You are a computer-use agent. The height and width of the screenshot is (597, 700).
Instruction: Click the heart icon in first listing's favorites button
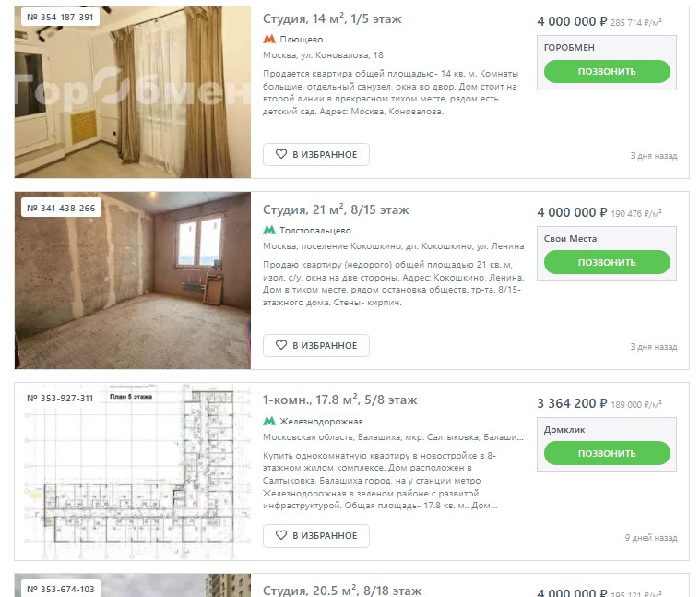click(280, 154)
